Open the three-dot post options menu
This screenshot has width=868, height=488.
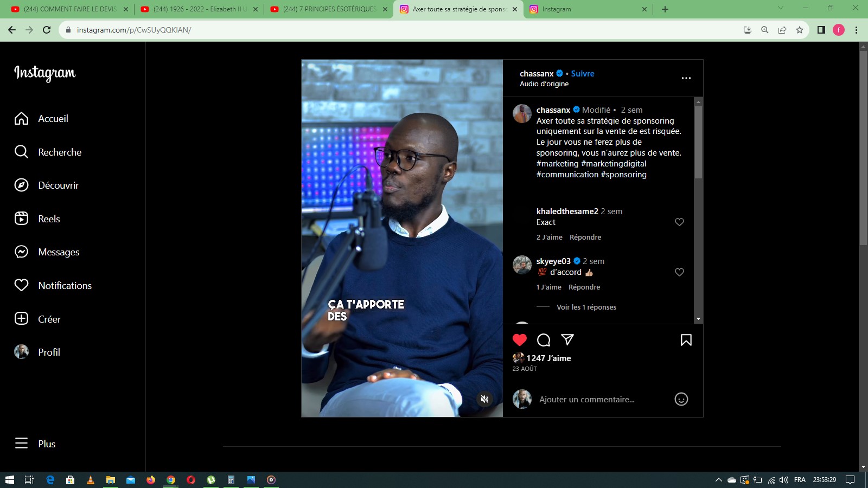pos(686,78)
